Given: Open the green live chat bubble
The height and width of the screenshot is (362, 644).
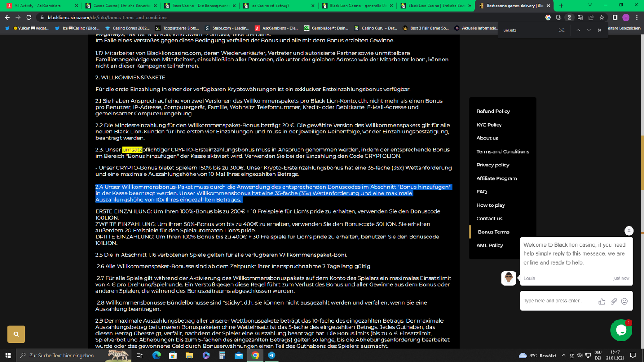Looking at the screenshot, I should coord(621,330).
